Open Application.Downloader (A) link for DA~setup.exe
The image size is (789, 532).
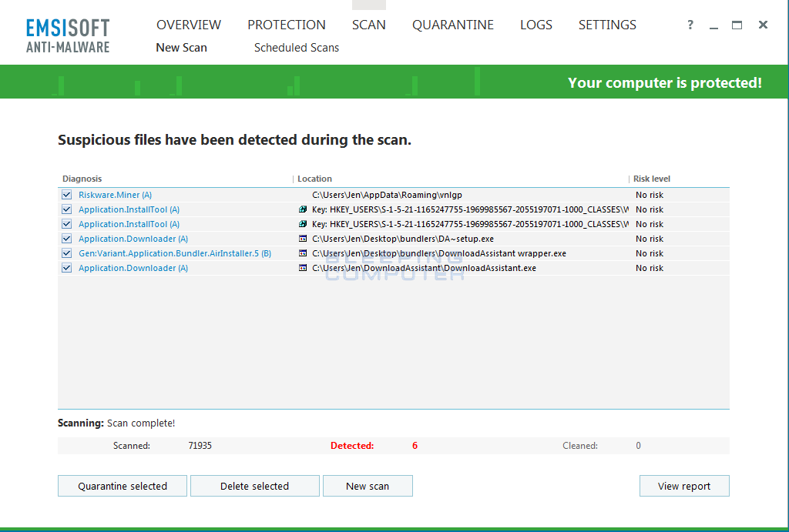[133, 239]
